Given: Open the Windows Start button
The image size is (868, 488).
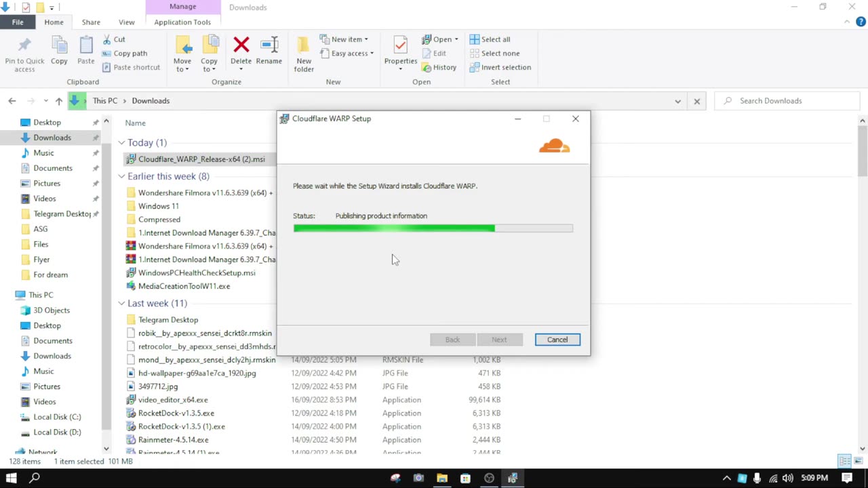Looking at the screenshot, I should (x=11, y=478).
